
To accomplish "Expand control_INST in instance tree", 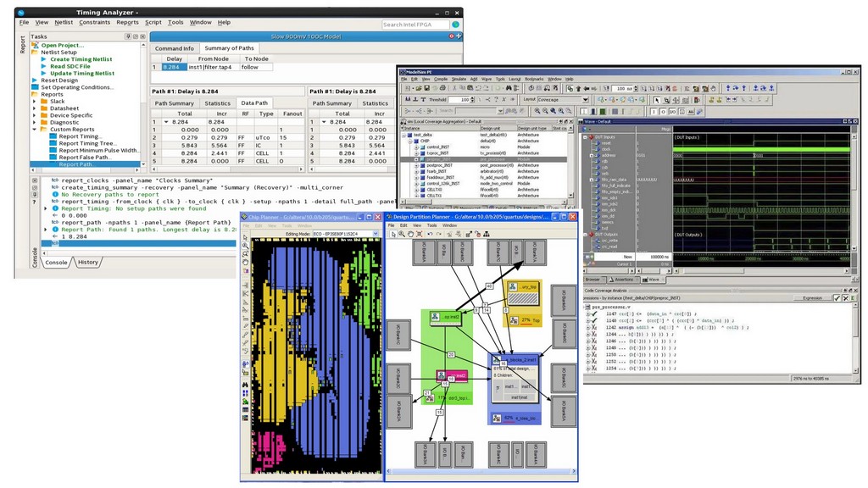I will (x=416, y=147).
